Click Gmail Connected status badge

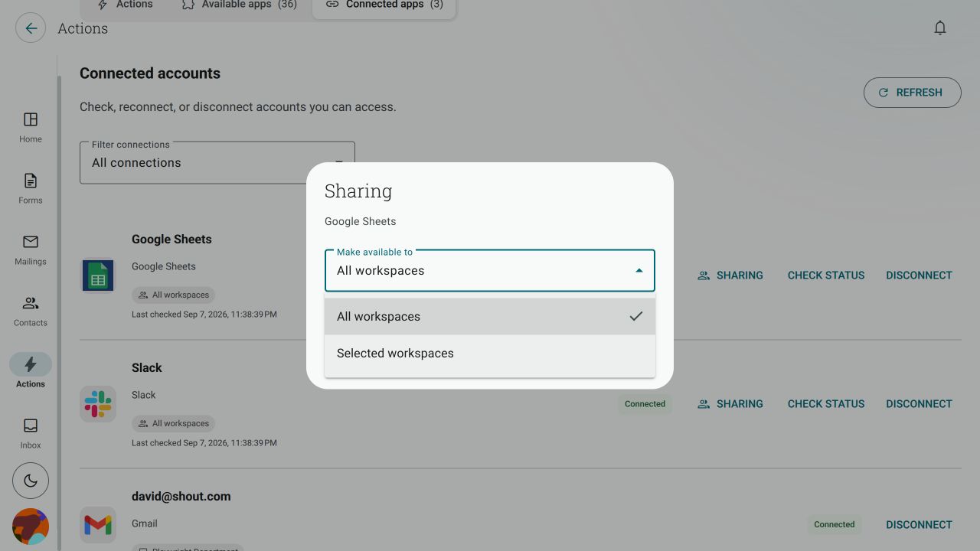pos(834,524)
